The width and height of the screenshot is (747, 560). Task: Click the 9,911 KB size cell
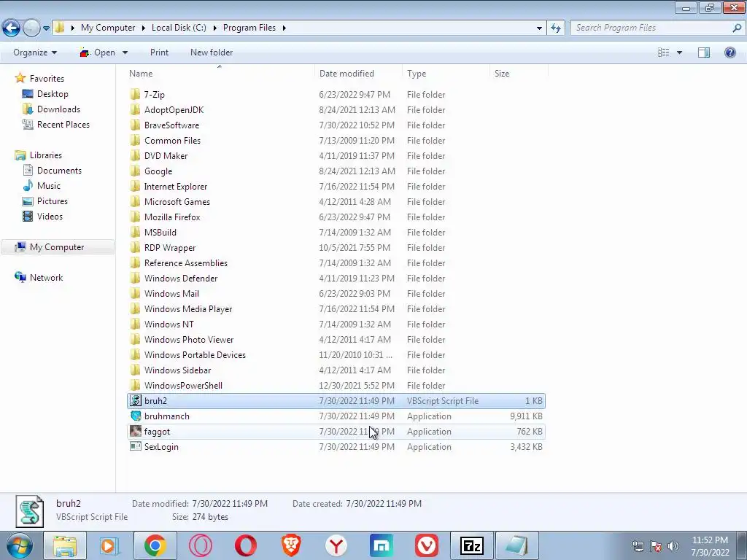pos(526,416)
